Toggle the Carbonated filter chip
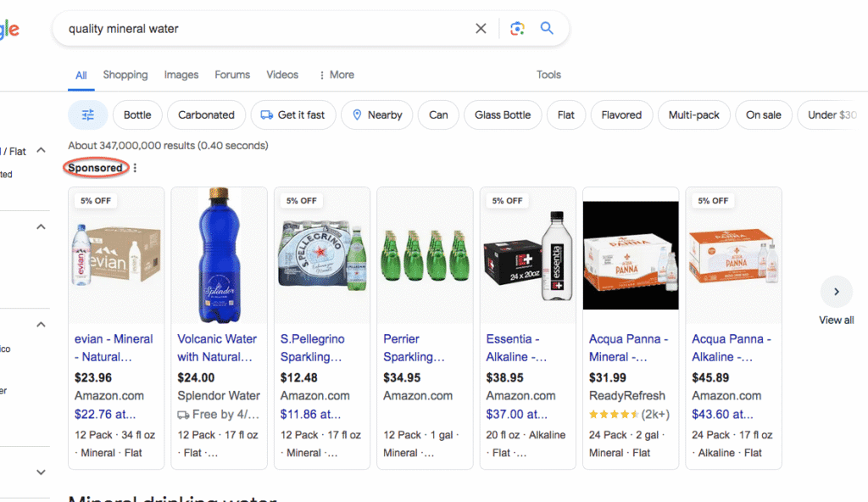 click(206, 115)
